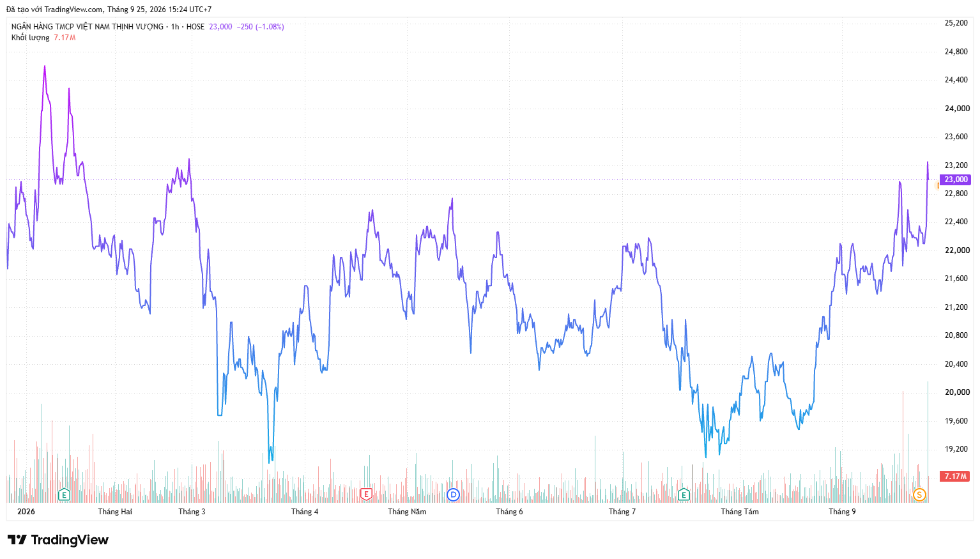Screen dimensions: 980x559
Task: Click the green earnings marker in July
Action: 684,494
